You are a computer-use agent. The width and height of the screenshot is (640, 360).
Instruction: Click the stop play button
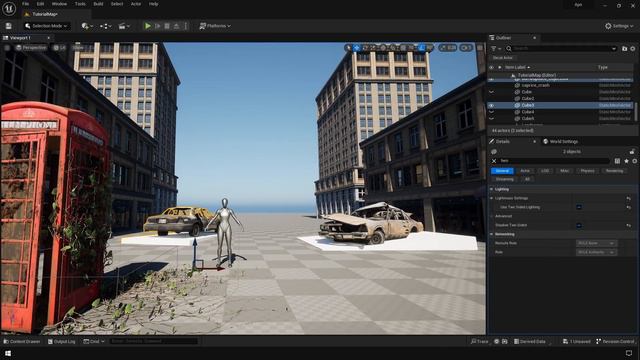coord(167,26)
